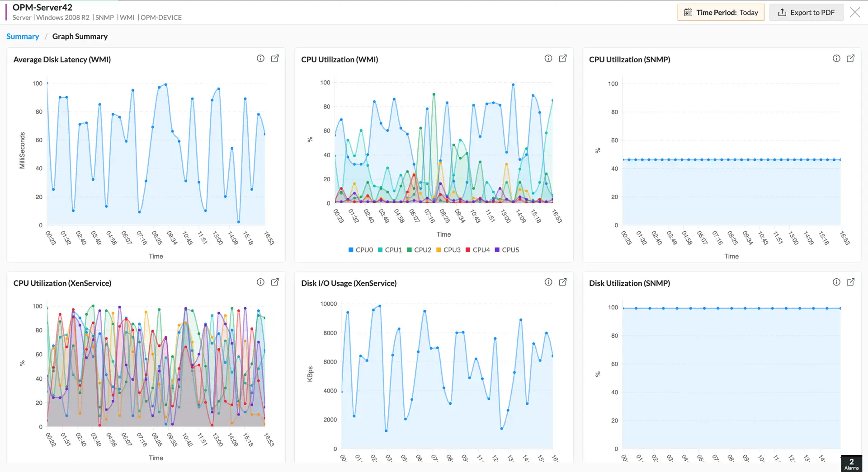Click the OPM-Server42 device title
Viewport: 868px width, 472px height.
42,7
